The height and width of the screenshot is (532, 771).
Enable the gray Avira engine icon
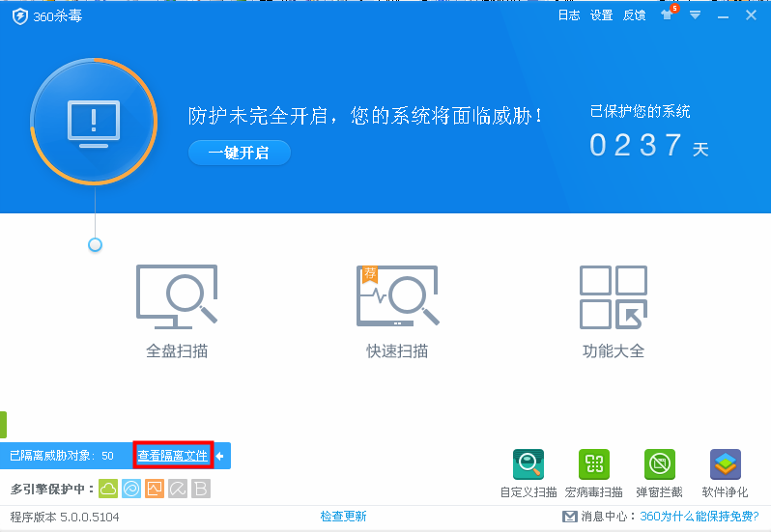pyautogui.click(x=178, y=489)
